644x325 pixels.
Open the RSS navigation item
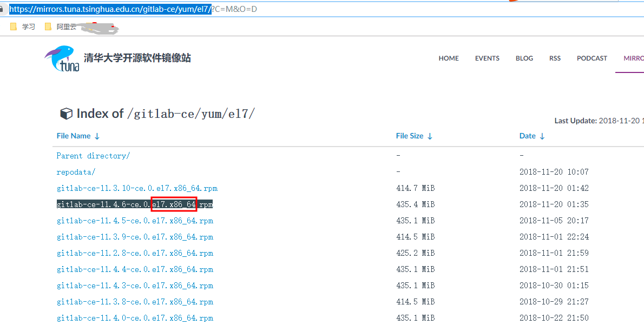coord(555,58)
